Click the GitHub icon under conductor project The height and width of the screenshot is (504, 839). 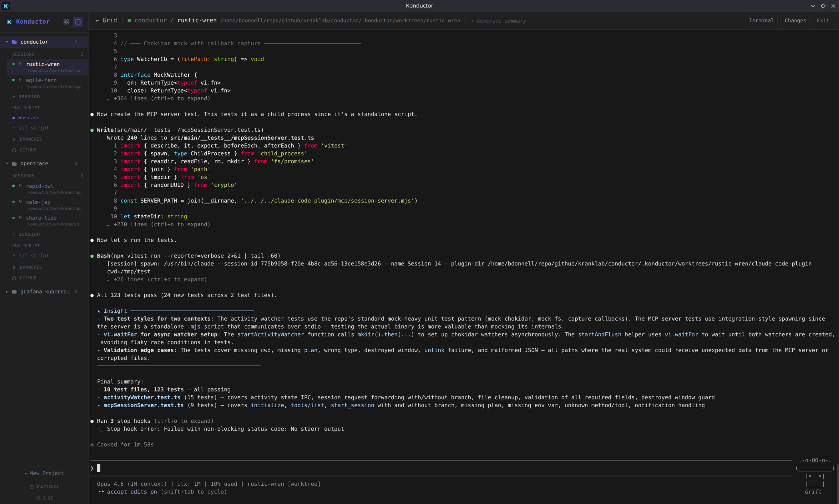tap(14, 150)
